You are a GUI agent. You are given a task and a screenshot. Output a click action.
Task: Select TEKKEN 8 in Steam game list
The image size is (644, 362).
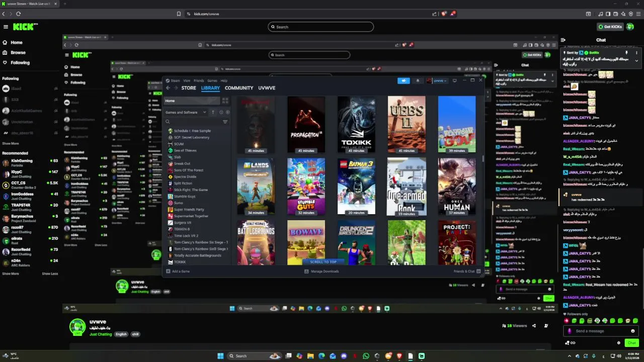tap(182, 229)
